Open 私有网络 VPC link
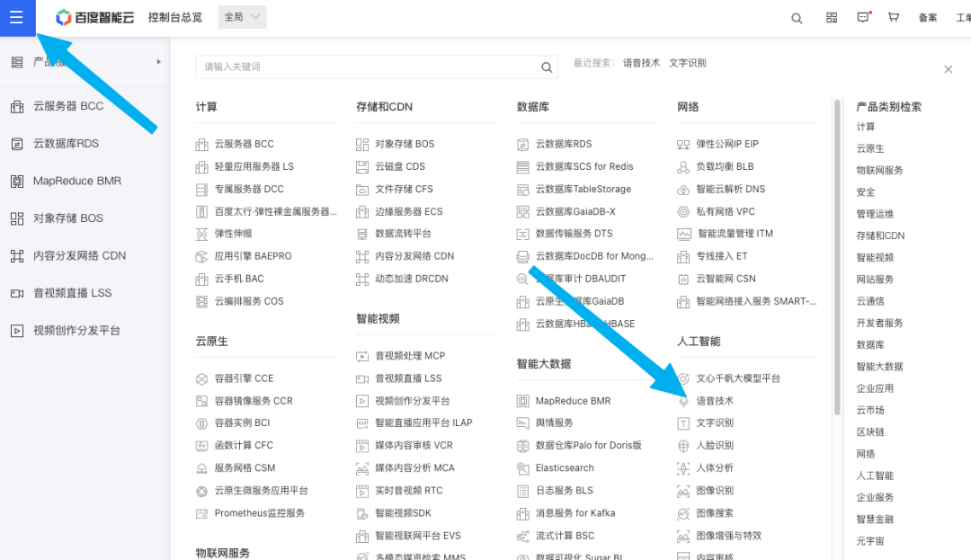Viewport: 971px width, 560px height. click(726, 211)
